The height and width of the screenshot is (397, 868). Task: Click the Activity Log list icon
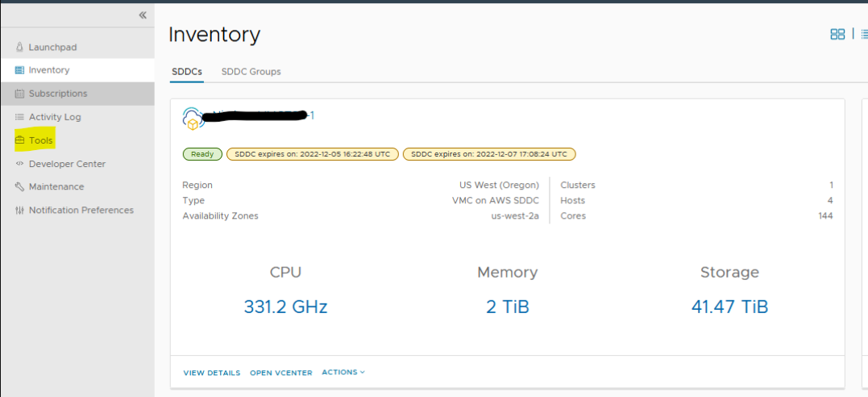tap(19, 117)
